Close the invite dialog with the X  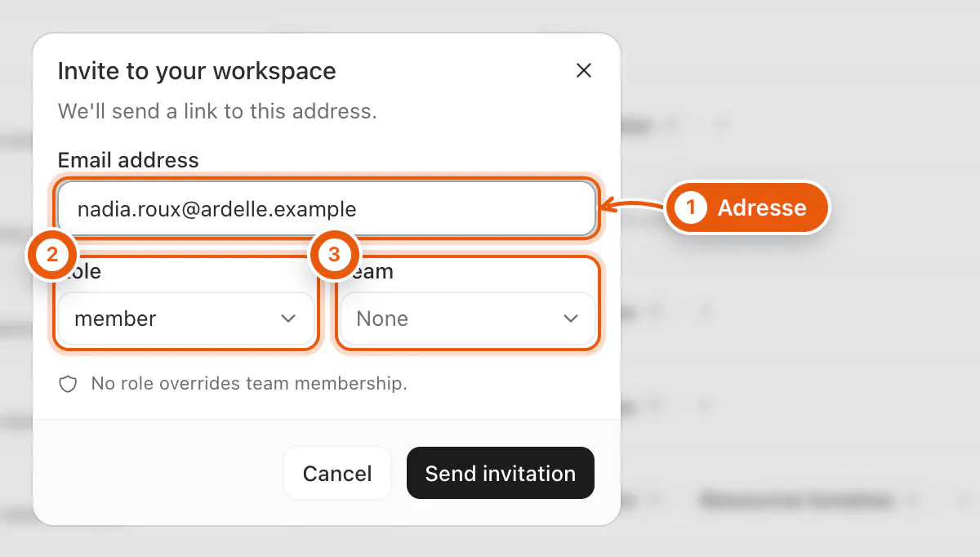tap(583, 71)
